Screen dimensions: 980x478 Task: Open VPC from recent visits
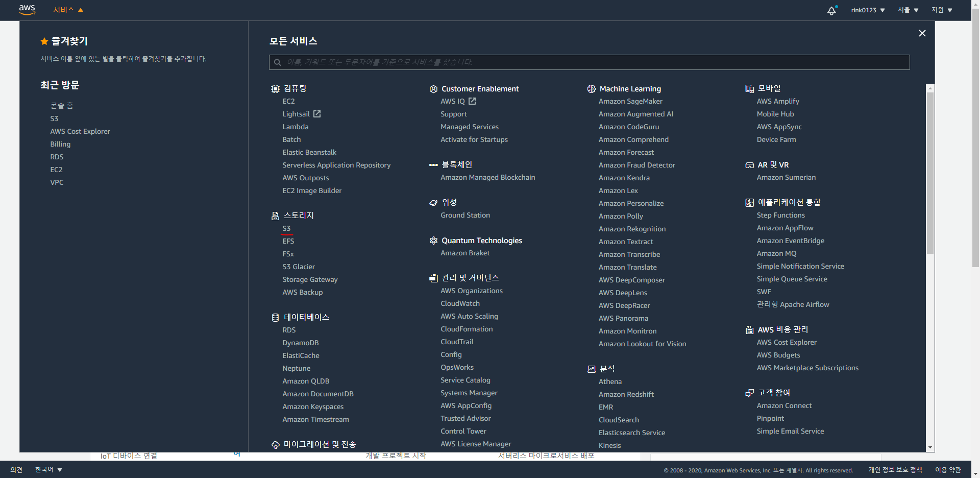pyautogui.click(x=57, y=182)
